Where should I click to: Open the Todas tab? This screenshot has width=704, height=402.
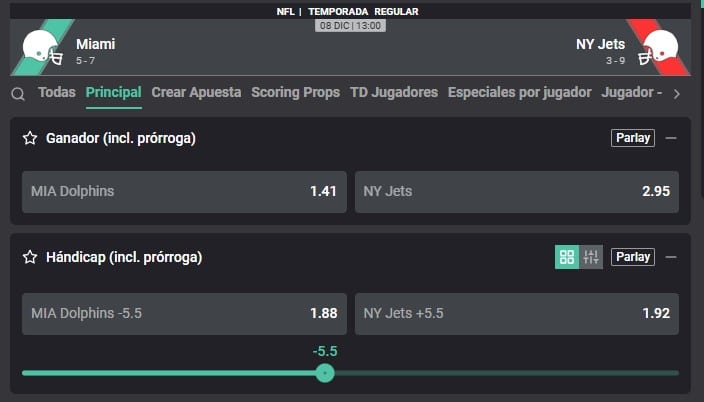pos(57,92)
